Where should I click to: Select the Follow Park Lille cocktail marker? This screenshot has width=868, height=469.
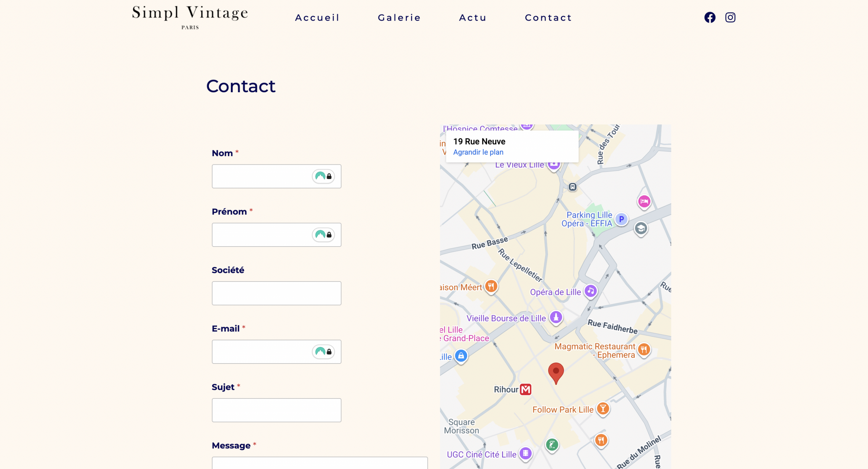coord(603,409)
